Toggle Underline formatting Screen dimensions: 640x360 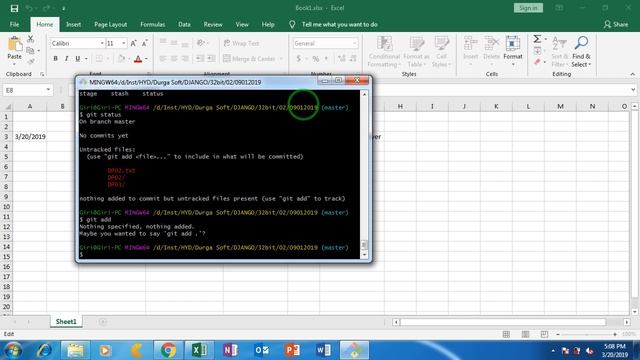[x=78, y=59]
